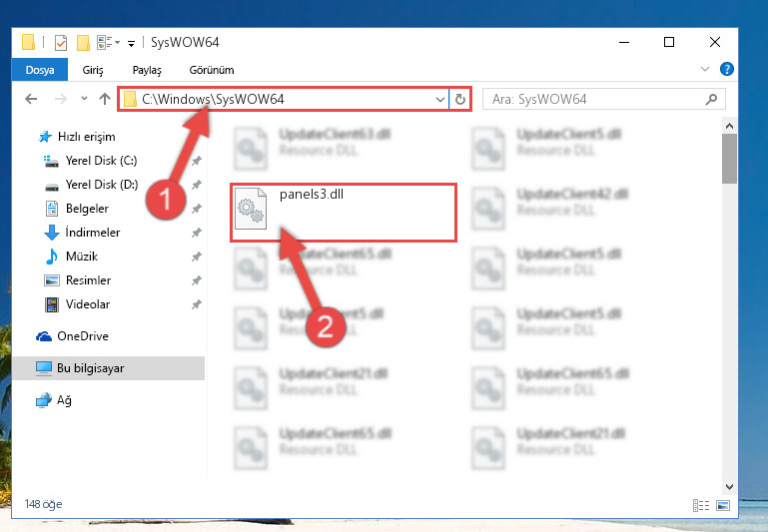Click the pin icon next to Belgeler
This screenshot has height=532, width=768.
[x=196, y=209]
